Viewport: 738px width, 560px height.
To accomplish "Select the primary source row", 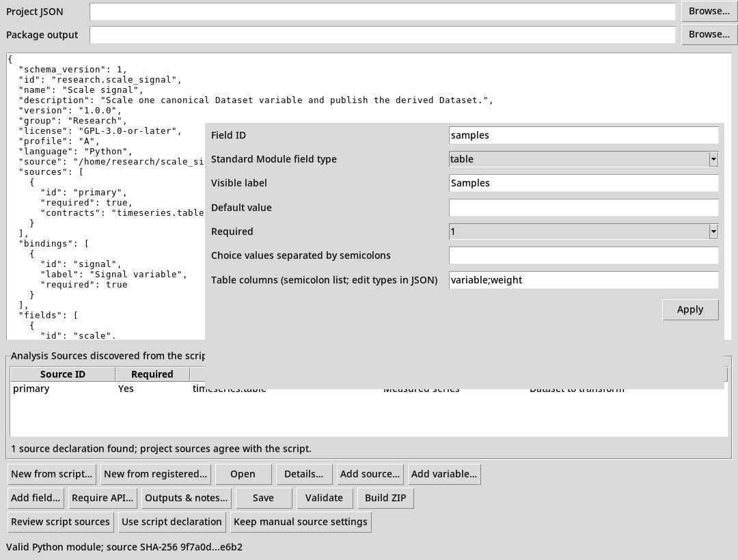I will 369,389.
